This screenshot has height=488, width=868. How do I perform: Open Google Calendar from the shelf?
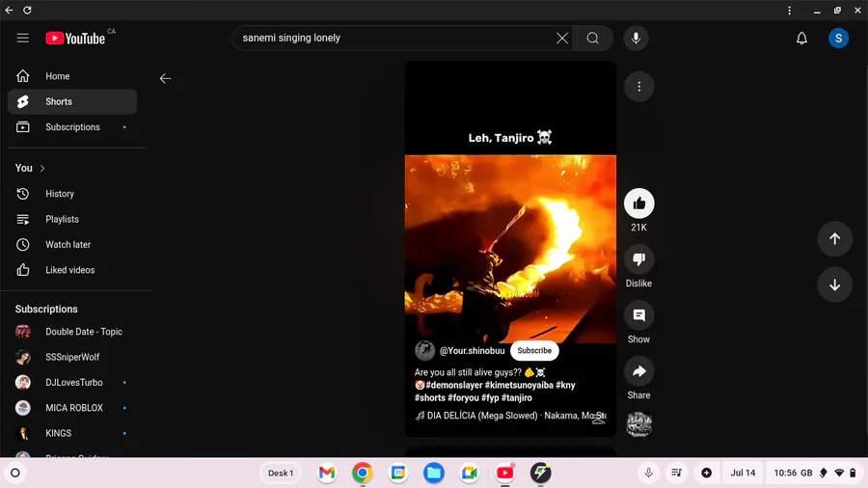[x=398, y=474]
